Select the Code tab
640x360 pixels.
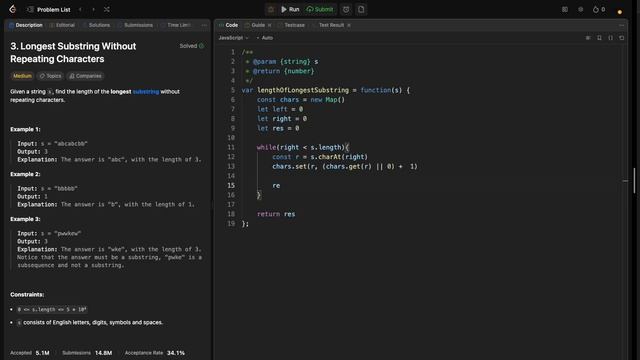(x=228, y=25)
